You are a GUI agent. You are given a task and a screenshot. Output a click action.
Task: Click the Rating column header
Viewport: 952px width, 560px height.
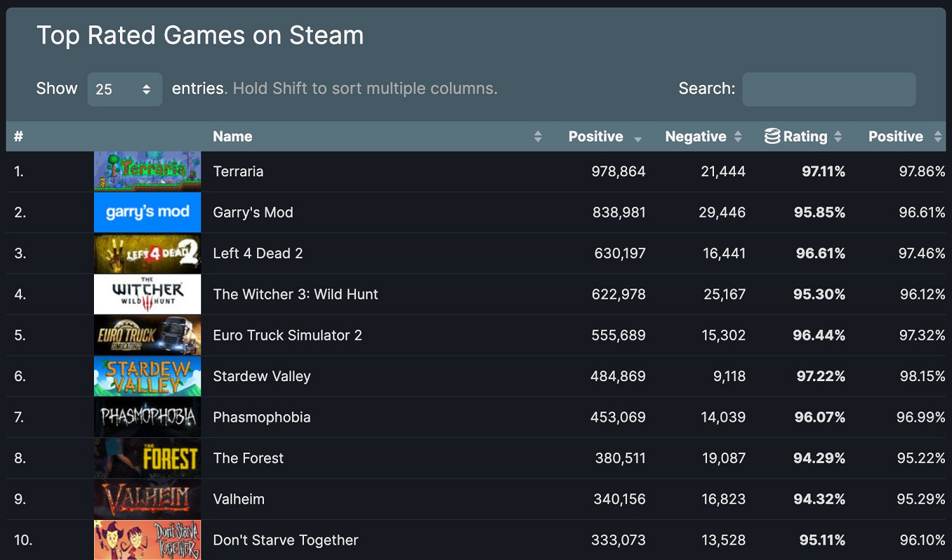(805, 136)
